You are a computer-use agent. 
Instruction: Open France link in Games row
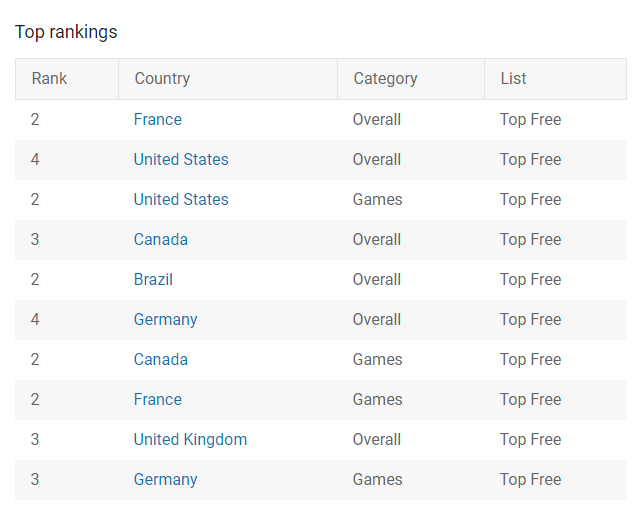pyautogui.click(x=157, y=399)
